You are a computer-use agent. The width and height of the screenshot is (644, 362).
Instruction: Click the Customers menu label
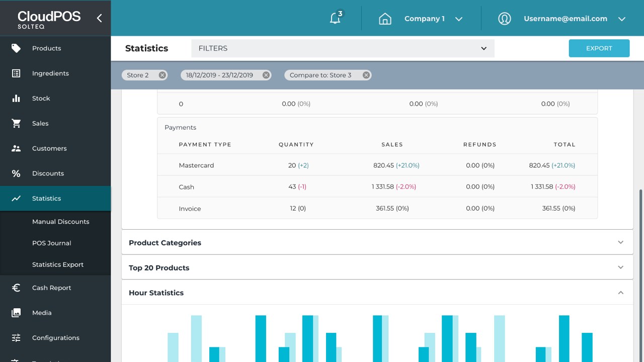(49, 148)
